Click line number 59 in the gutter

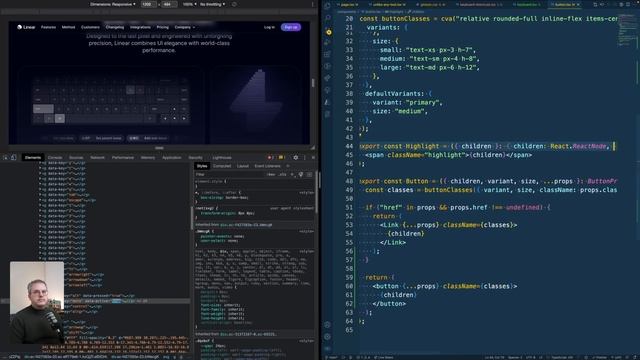349,278
